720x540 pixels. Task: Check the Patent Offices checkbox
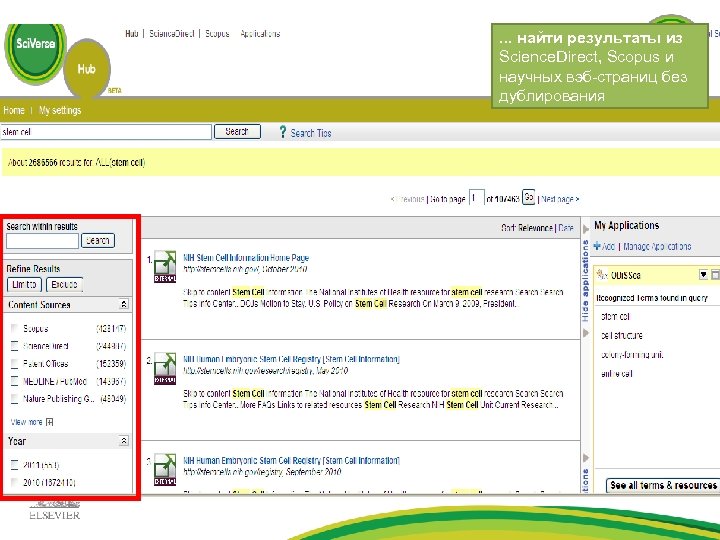14,364
